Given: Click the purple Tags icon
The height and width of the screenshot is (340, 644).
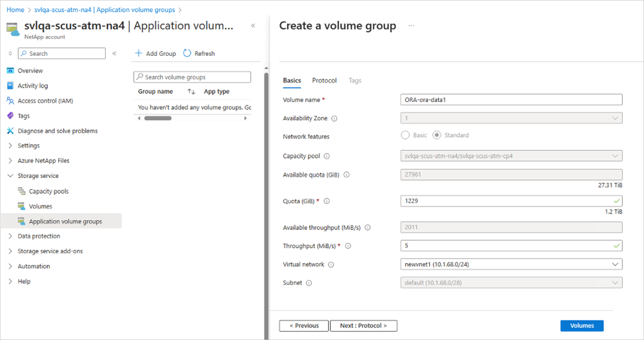Looking at the screenshot, I should point(10,116).
